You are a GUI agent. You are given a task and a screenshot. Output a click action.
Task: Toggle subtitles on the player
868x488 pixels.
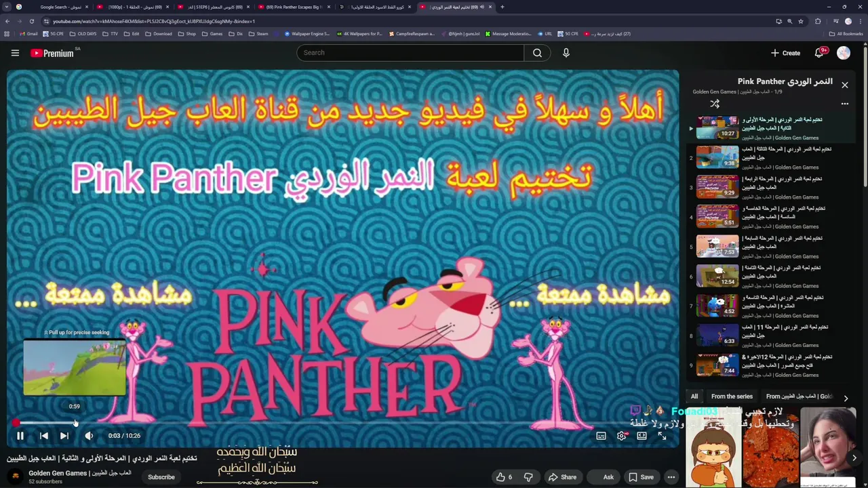tap(601, 436)
